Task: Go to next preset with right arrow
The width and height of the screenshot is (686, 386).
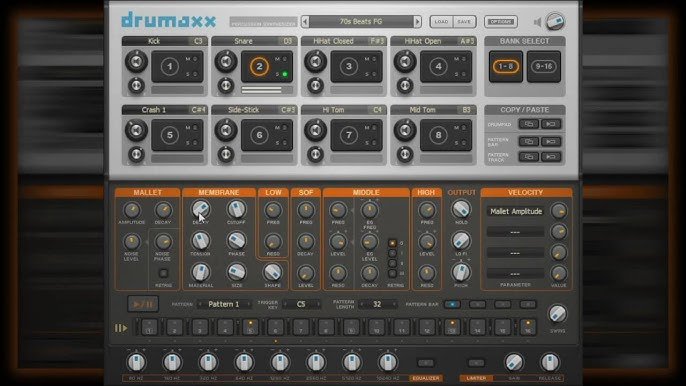Action: pyautogui.click(x=417, y=21)
